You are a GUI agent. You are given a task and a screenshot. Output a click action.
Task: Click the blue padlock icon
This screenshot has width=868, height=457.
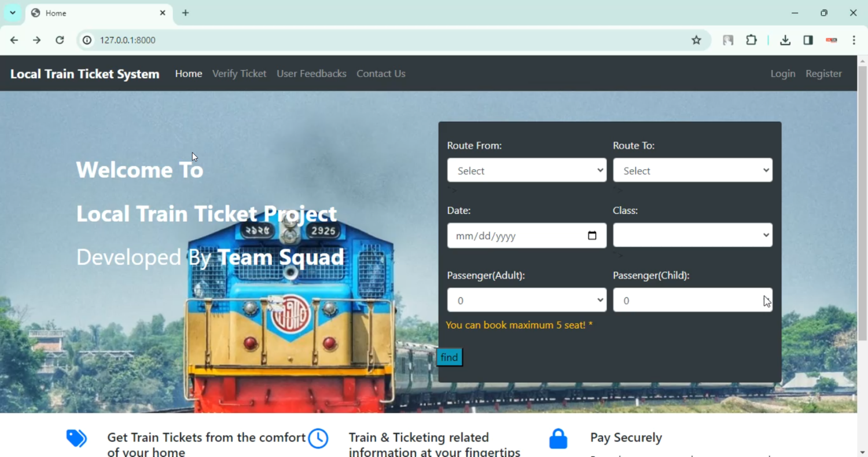[558, 438]
